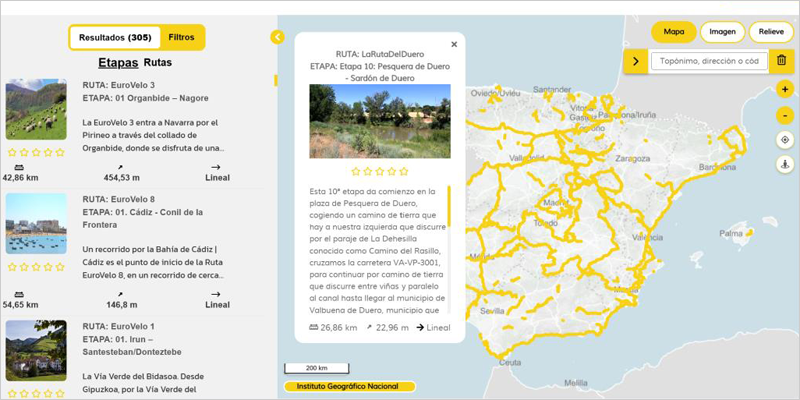
Task: Zoom in on the map
Action: [785, 89]
